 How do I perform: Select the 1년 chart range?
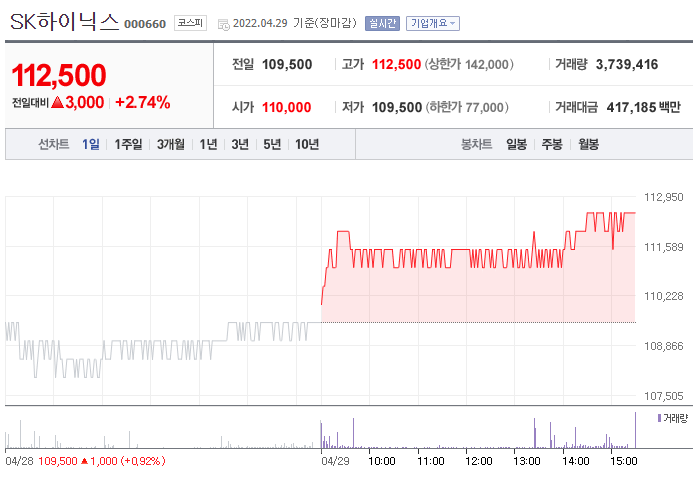click(x=208, y=144)
